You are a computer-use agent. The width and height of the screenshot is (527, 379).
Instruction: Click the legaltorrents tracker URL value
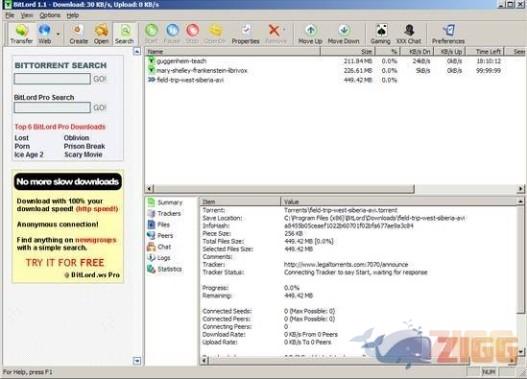click(x=346, y=264)
